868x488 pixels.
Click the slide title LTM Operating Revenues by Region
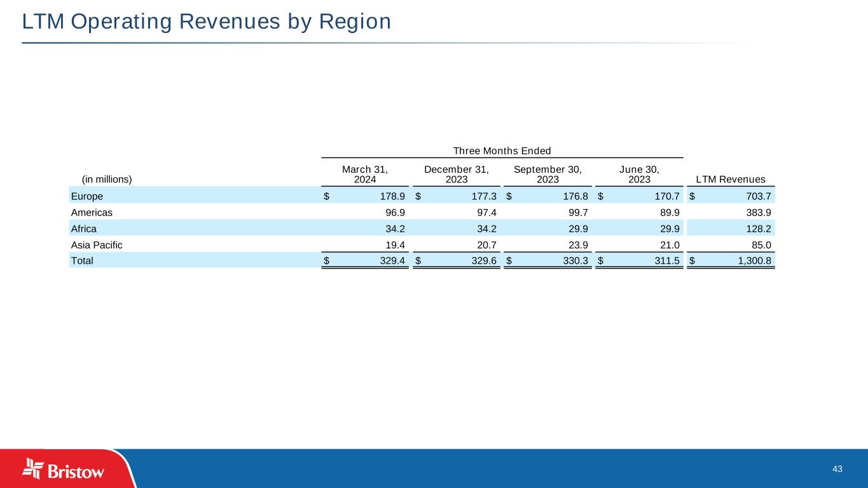pos(206,22)
